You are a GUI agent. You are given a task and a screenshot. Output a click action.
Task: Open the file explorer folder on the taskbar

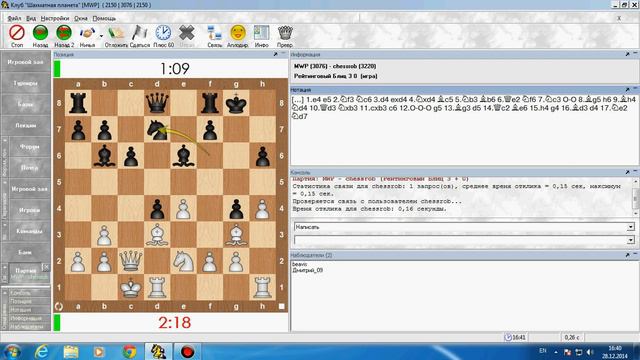[71, 351]
